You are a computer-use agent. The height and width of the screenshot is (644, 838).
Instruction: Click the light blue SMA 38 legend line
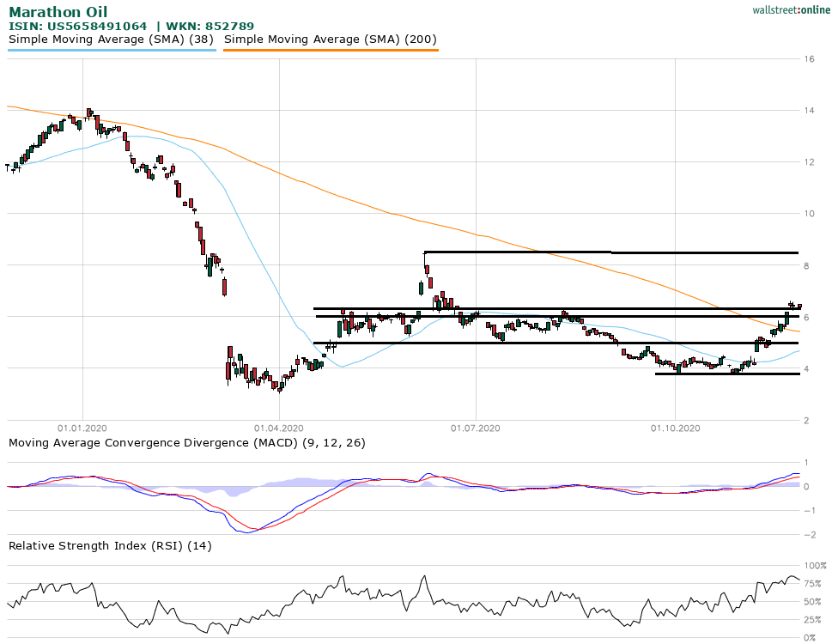112,50
